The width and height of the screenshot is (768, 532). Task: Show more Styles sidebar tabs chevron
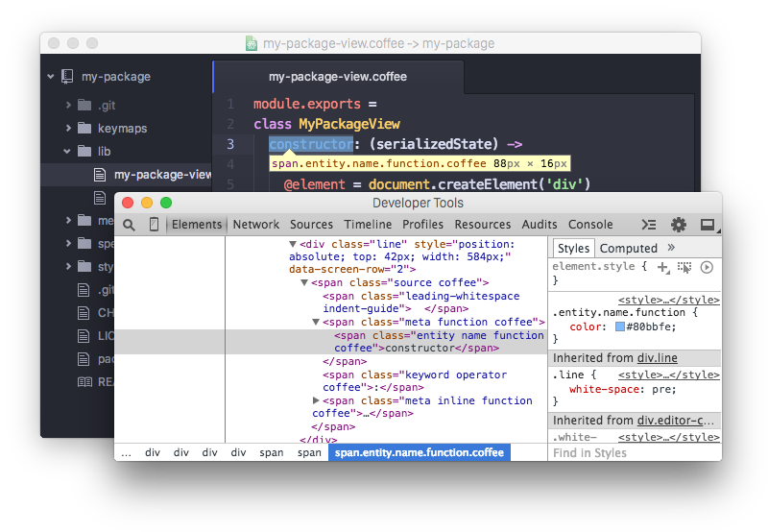pyautogui.click(x=671, y=248)
